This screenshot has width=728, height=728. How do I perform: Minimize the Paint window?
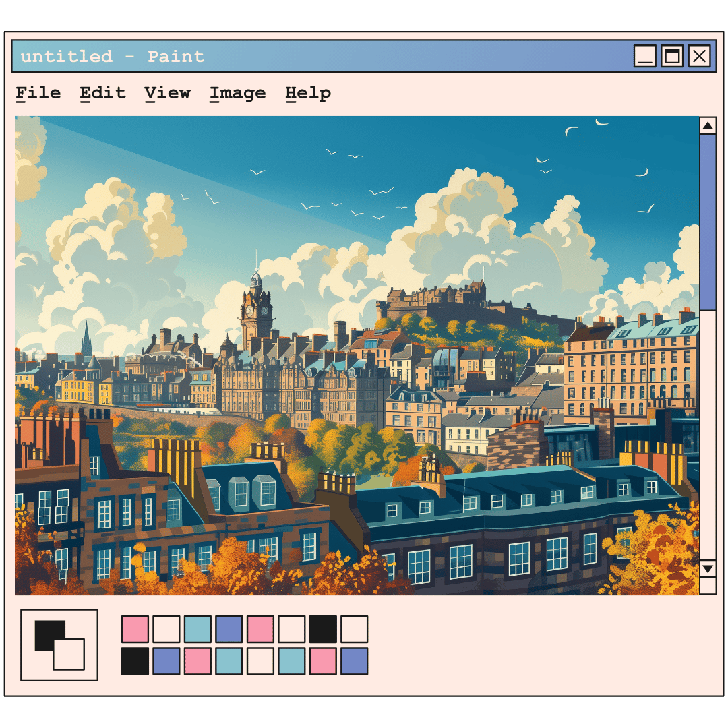click(645, 56)
